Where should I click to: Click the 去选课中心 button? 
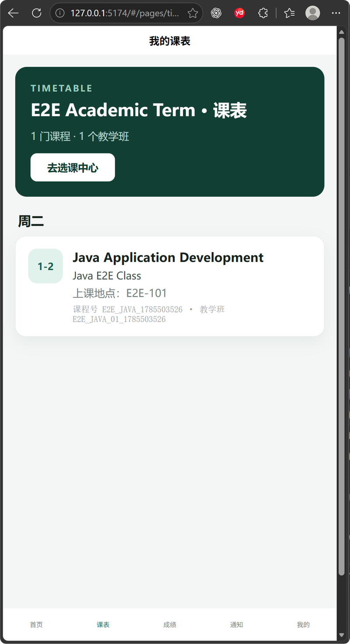[x=73, y=167]
